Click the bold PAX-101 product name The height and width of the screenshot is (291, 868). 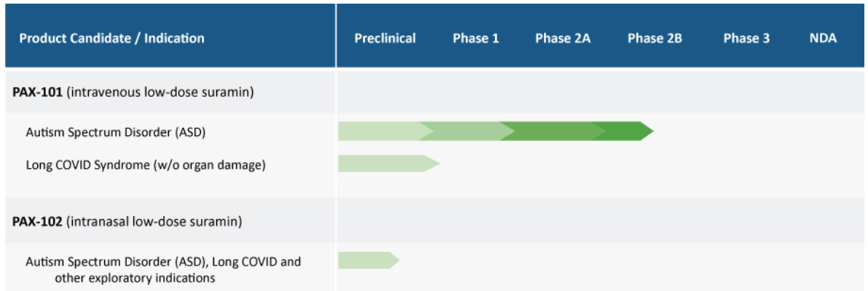pyautogui.click(x=38, y=92)
